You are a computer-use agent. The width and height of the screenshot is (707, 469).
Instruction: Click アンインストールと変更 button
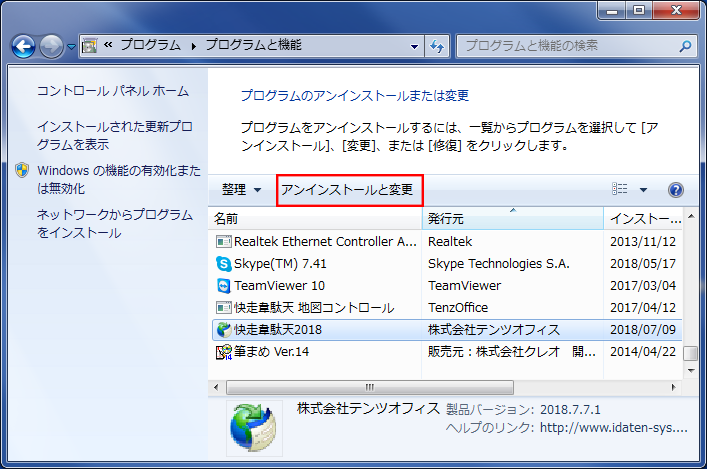pos(346,190)
